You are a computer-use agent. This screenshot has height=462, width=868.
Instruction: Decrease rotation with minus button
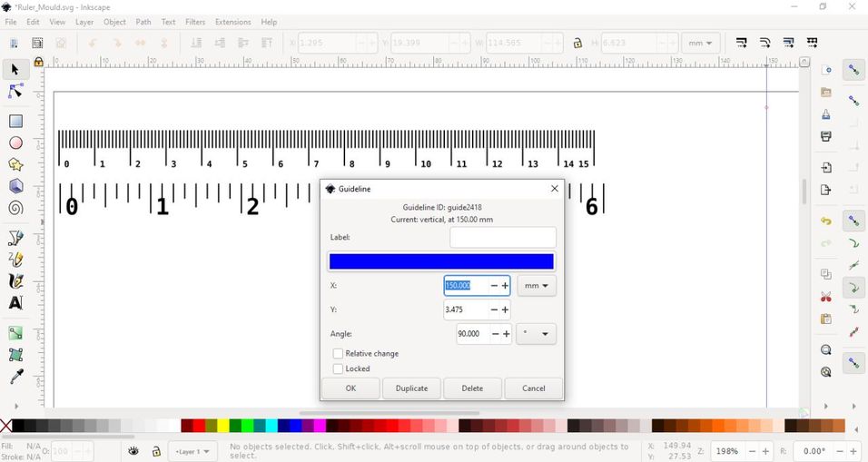[x=839, y=451]
